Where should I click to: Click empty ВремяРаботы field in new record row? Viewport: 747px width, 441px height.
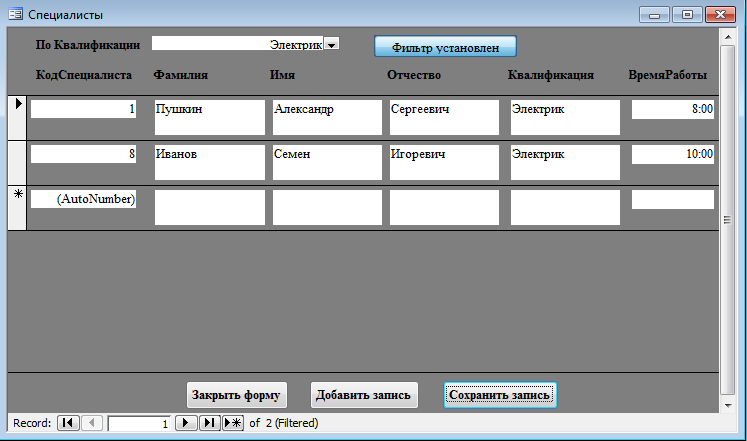(673, 200)
